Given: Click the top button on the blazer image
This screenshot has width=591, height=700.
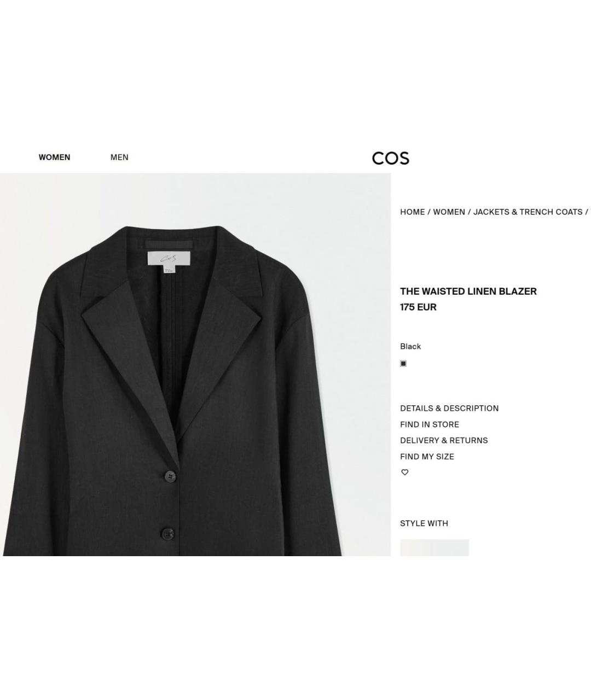Looking at the screenshot, I should click(x=170, y=477).
